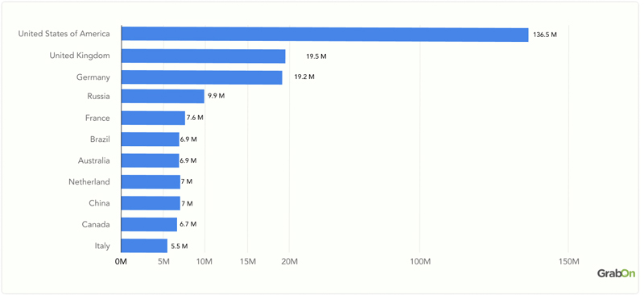Click the United States of America bar
Image resolution: width=644 pixels, height=295 pixels.
pos(325,34)
